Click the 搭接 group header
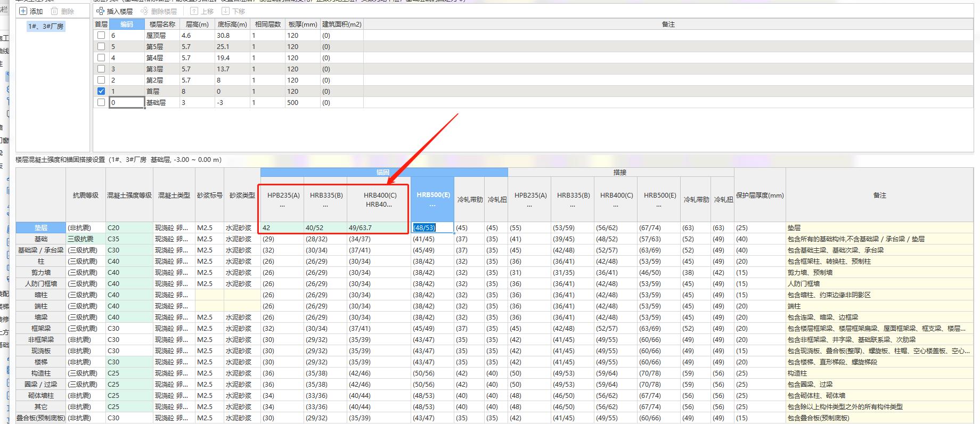Viewport: 980px width, 424px height. click(x=620, y=172)
